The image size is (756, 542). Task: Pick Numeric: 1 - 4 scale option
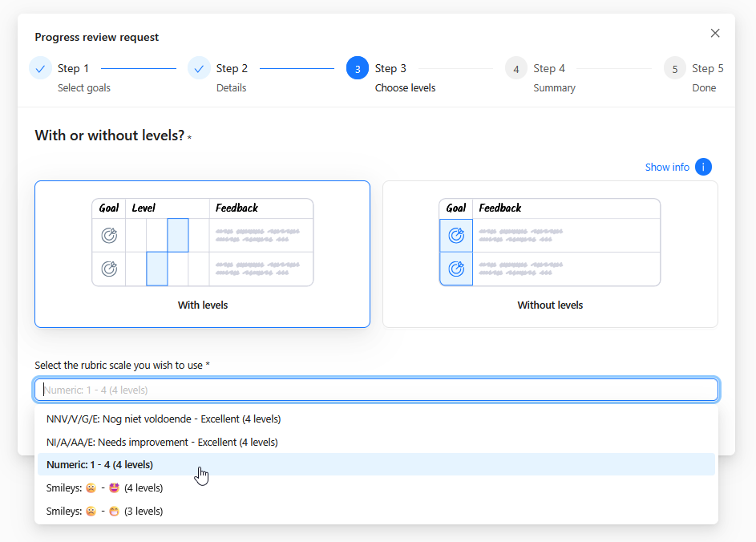[376, 464]
